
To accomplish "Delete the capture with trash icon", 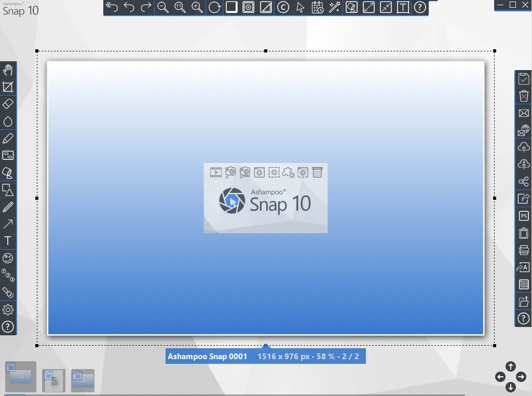I will tap(524, 96).
